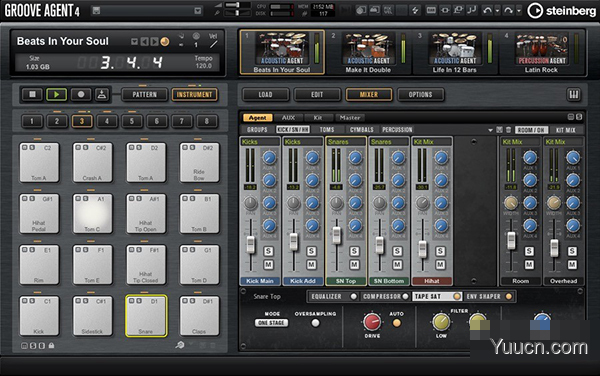
Task: Select the Beats In Your Soul kit slot
Action: [282, 52]
